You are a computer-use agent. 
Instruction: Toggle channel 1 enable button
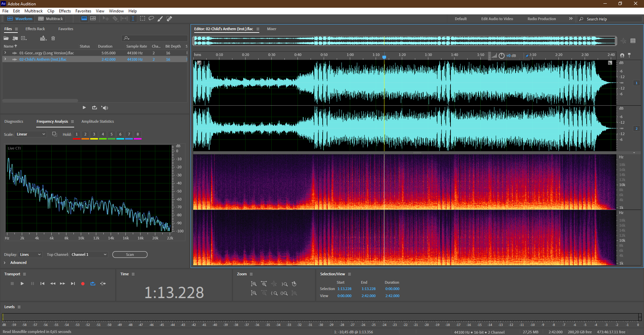coord(636,83)
